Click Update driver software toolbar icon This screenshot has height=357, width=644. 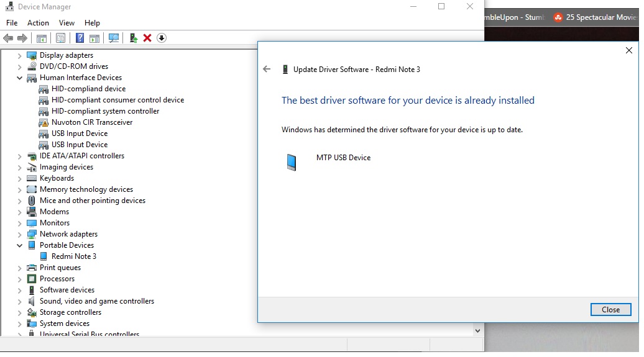pyautogui.click(x=133, y=38)
